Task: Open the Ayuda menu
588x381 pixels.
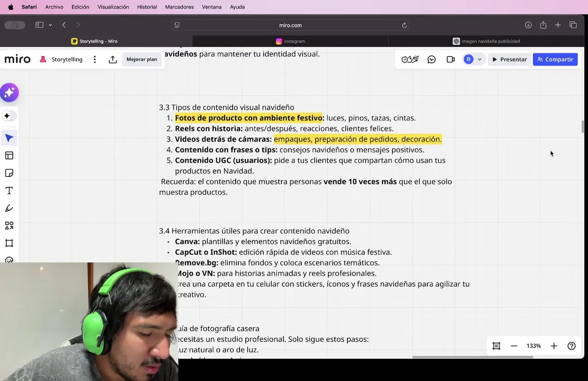Action: coord(237,7)
